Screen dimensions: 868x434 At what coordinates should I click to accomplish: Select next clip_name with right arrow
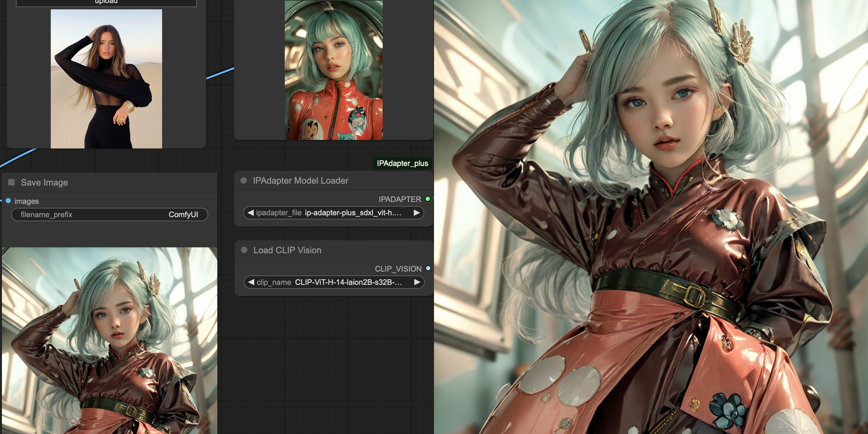click(x=417, y=282)
